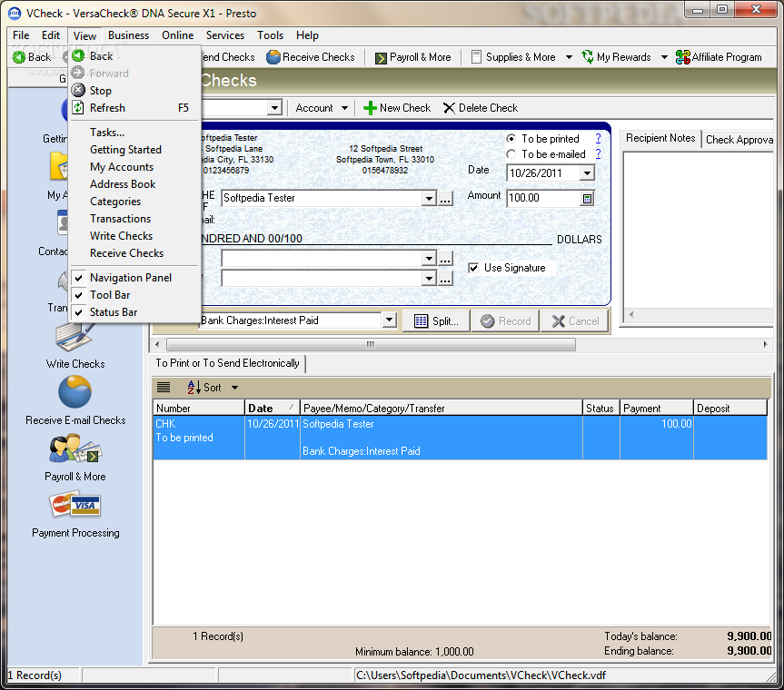This screenshot has height=690, width=784.
Task: Click the Amount input field showing 100.00
Action: [x=543, y=198]
